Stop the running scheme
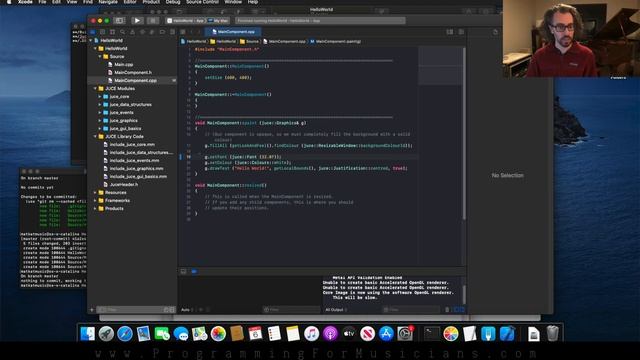This screenshot has height=360, width=640. 153,20
